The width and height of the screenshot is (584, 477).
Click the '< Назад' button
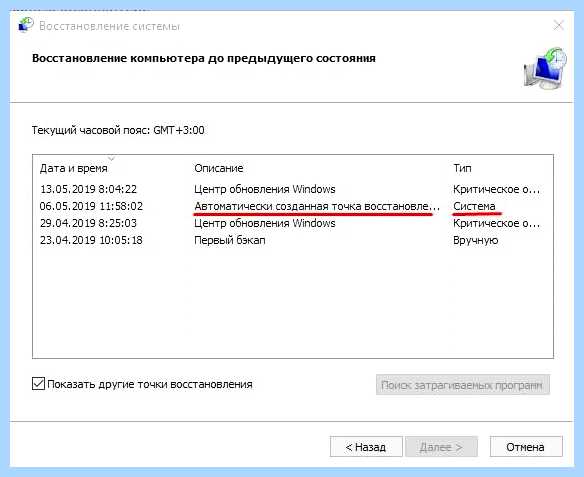click(366, 446)
